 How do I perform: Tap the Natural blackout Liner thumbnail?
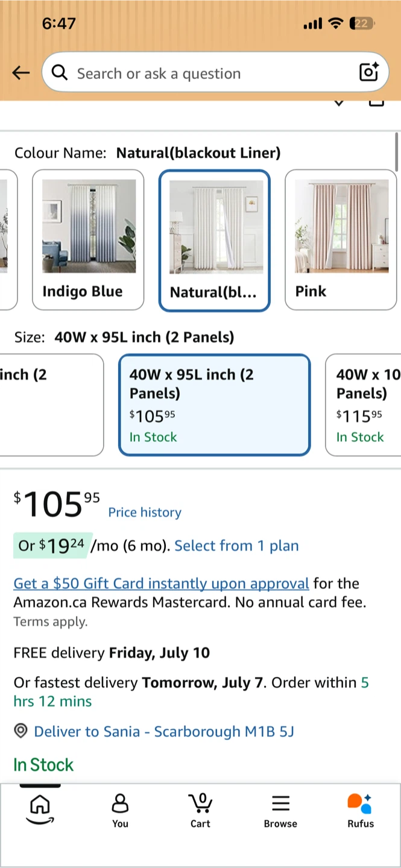pyautogui.click(x=215, y=241)
